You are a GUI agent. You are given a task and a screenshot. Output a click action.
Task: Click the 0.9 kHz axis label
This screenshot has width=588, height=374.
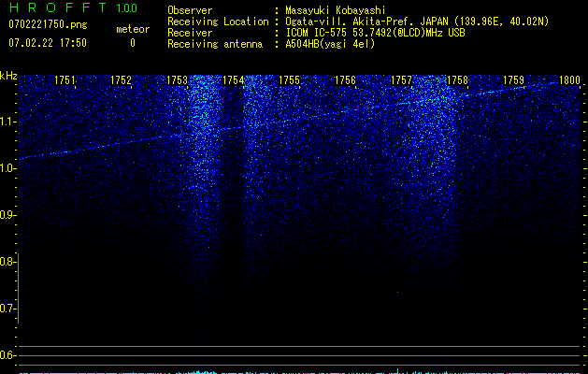coord(7,215)
